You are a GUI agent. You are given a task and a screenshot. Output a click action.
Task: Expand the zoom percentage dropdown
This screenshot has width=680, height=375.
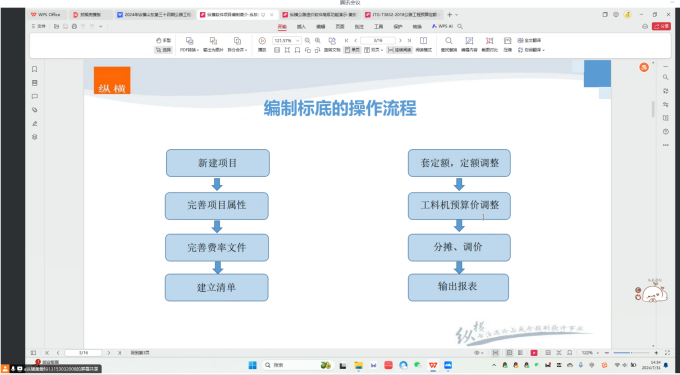tap(298, 40)
